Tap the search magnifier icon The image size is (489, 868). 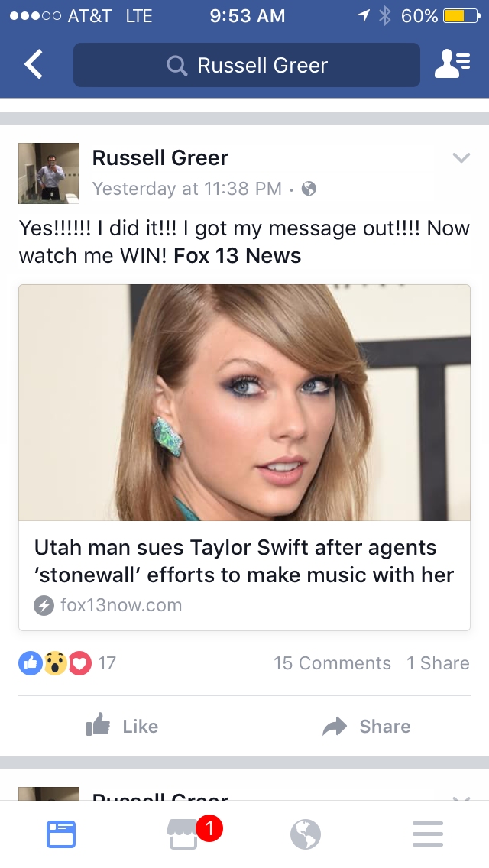(x=176, y=66)
